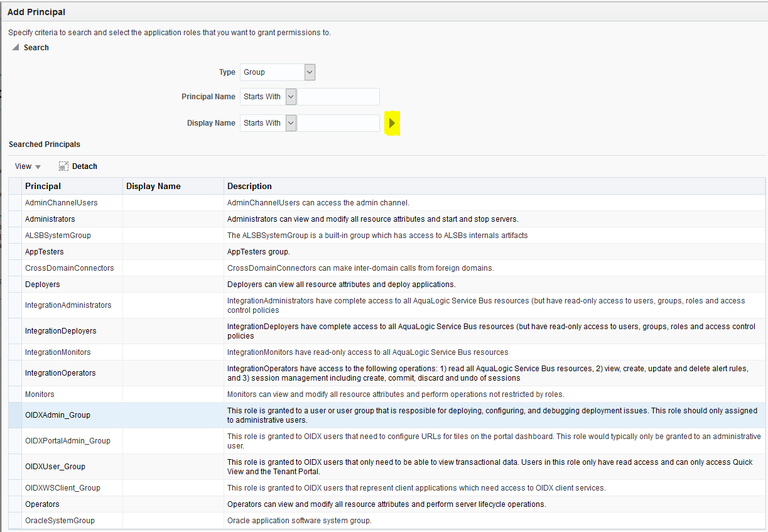Click inside the Display Name input field
Image resolution: width=768 pixels, height=532 pixels.
click(x=337, y=122)
